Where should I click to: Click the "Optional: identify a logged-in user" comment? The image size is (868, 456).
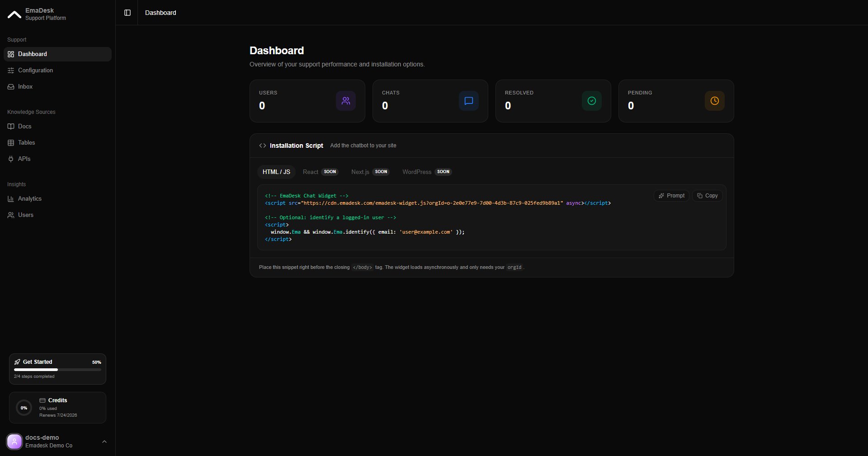point(330,217)
